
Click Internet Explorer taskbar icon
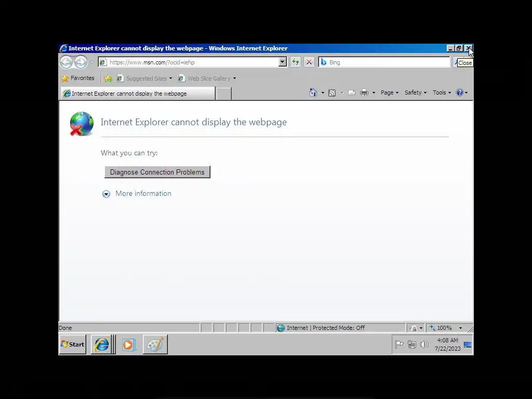pos(102,344)
